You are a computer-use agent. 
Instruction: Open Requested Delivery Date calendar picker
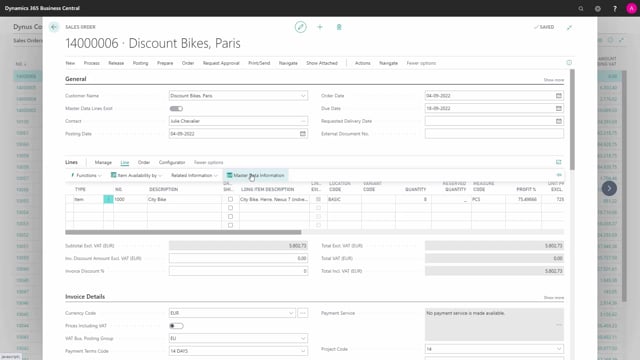pyautogui.click(x=558, y=121)
